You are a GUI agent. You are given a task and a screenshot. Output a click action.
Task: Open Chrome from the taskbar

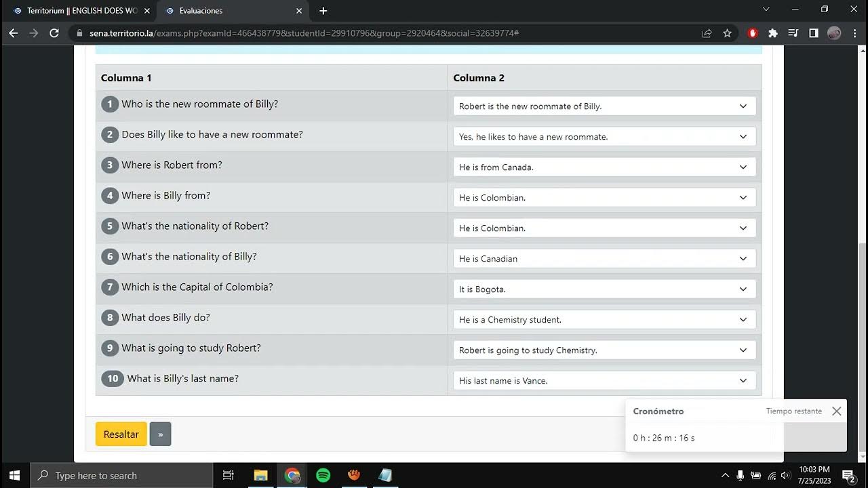(x=292, y=475)
